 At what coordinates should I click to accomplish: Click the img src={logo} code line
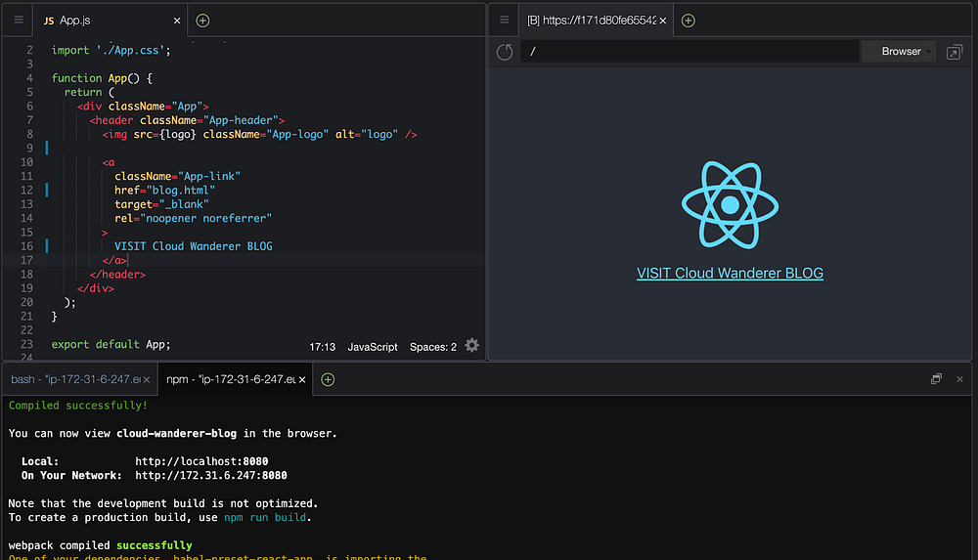click(x=259, y=134)
